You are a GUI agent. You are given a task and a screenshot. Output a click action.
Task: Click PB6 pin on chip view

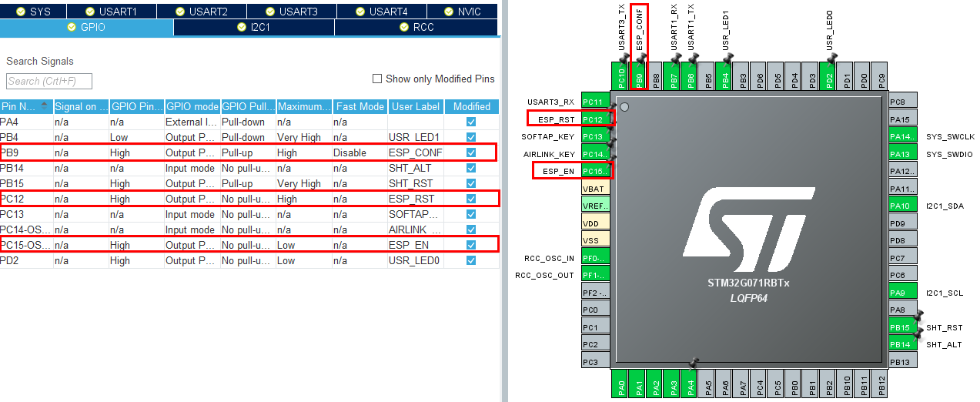[691, 75]
